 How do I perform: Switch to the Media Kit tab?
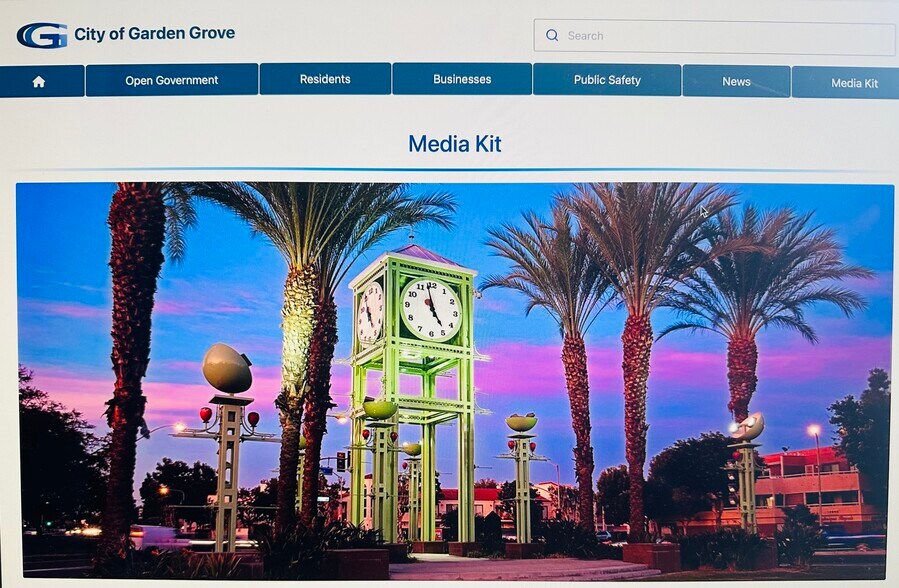pos(849,84)
